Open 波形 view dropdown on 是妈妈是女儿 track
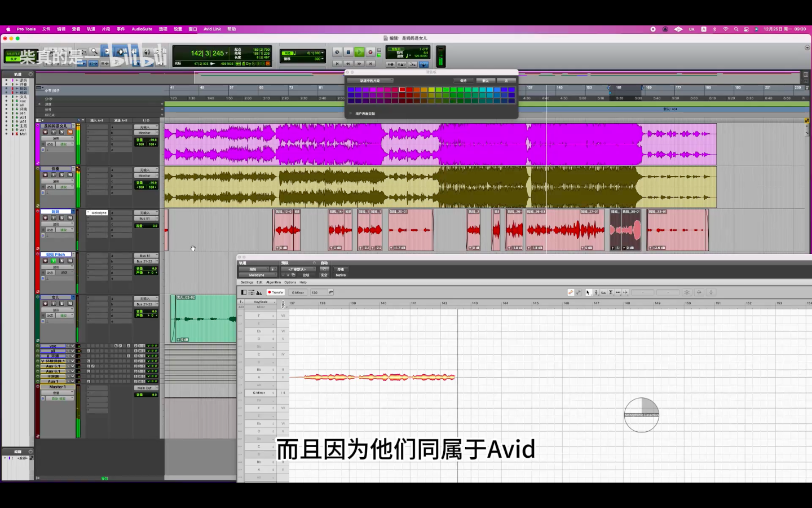 pyautogui.click(x=58, y=138)
